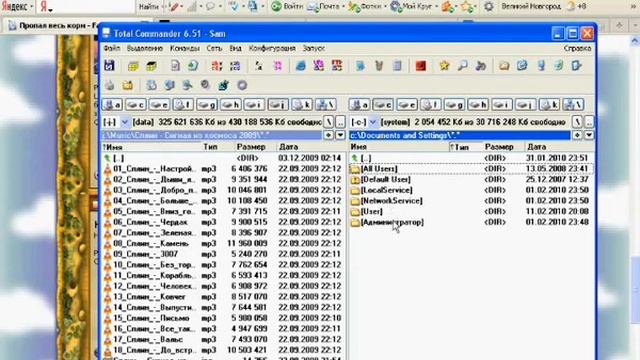Click the magnifying glass search icon
The width and height of the screenshot is (640, 360).
(462, 66)
